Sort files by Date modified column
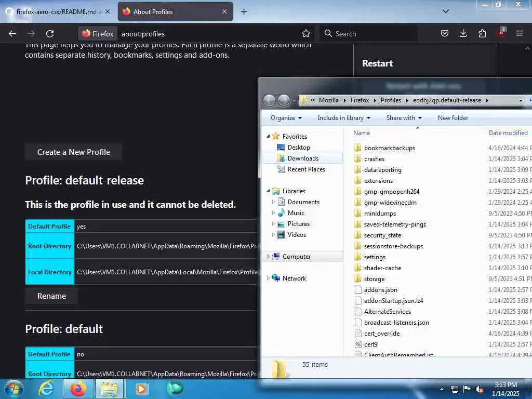The width and height of the screenshot is (532, 399). 508,132
